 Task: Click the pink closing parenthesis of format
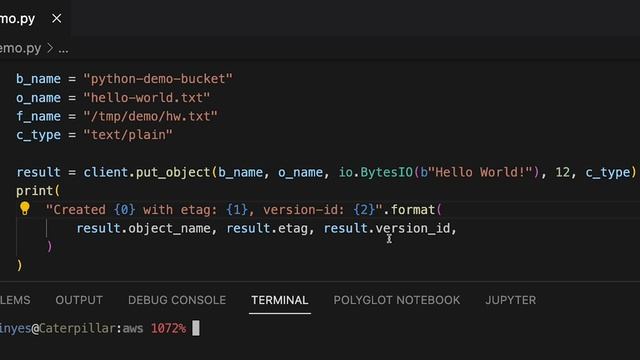click(49, 247)
